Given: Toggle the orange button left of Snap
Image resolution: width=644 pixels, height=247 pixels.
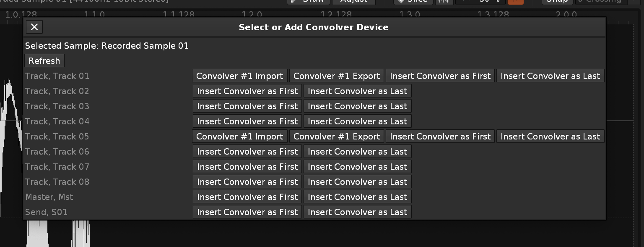Looking at the screenshot, I should point(515,1).
